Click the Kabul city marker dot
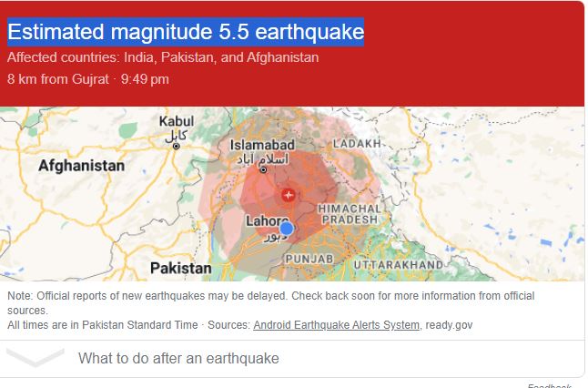 [176, 146]
